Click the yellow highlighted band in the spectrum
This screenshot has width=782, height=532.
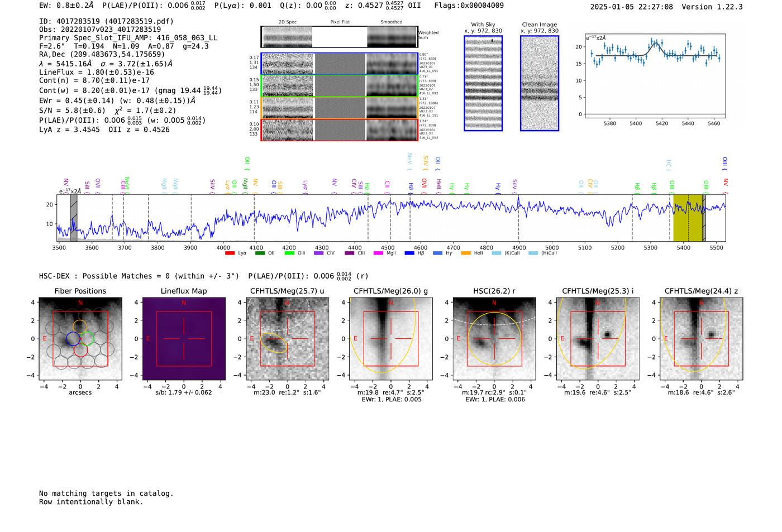click(688, 218)
